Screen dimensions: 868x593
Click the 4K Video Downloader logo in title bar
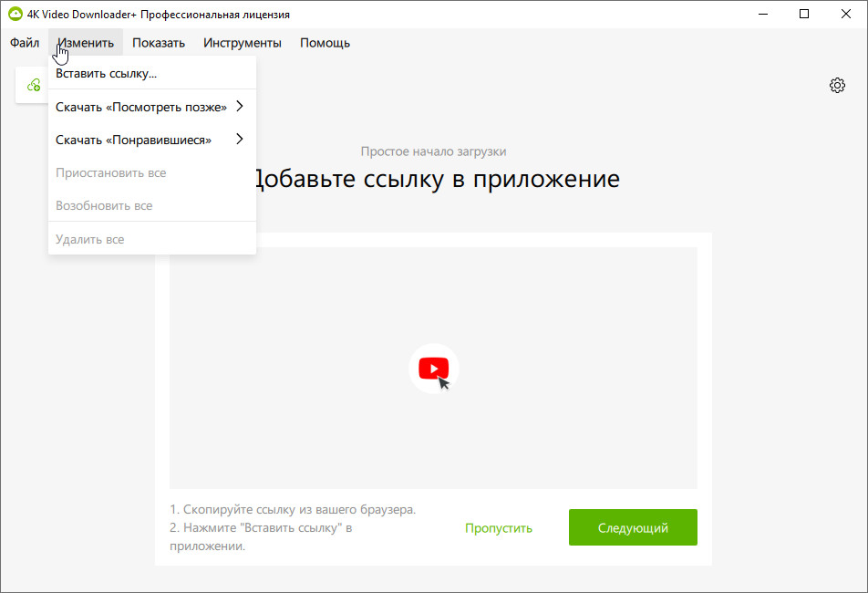pyautogui.click(x=15, y=14)
